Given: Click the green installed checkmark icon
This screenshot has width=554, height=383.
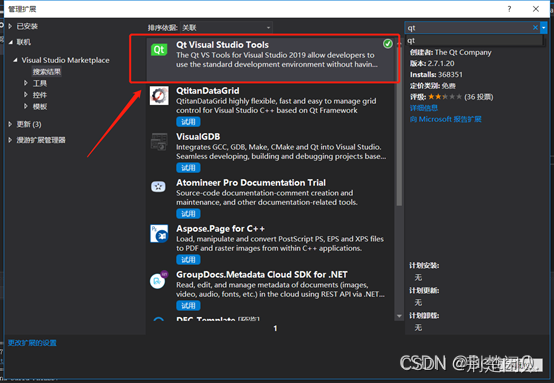Looking at the screenshot, I should 388,43.
